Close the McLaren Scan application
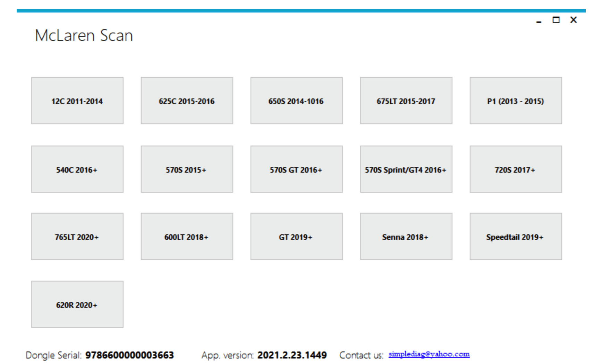Viewport: 594px width, 364px height. coord(574,20)
